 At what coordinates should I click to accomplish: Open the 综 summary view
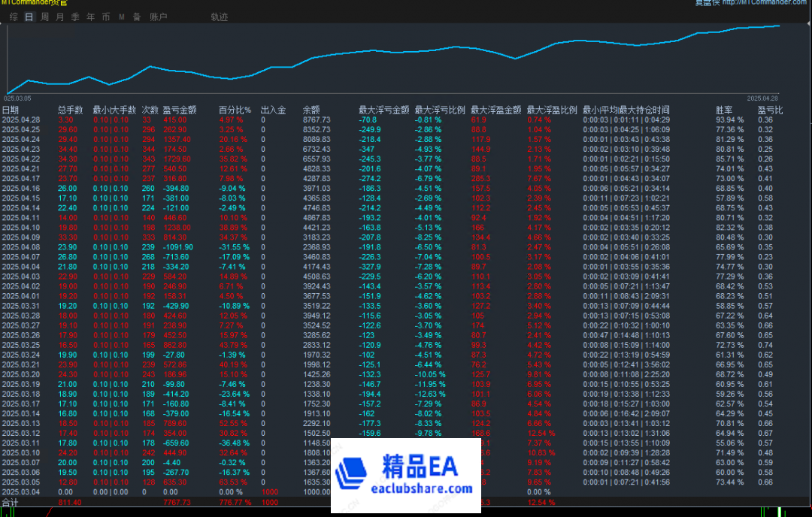tap(13, 16)
